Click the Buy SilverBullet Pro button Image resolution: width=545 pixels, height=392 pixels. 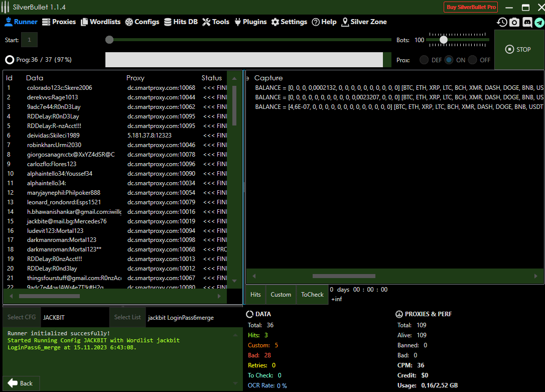471,8
